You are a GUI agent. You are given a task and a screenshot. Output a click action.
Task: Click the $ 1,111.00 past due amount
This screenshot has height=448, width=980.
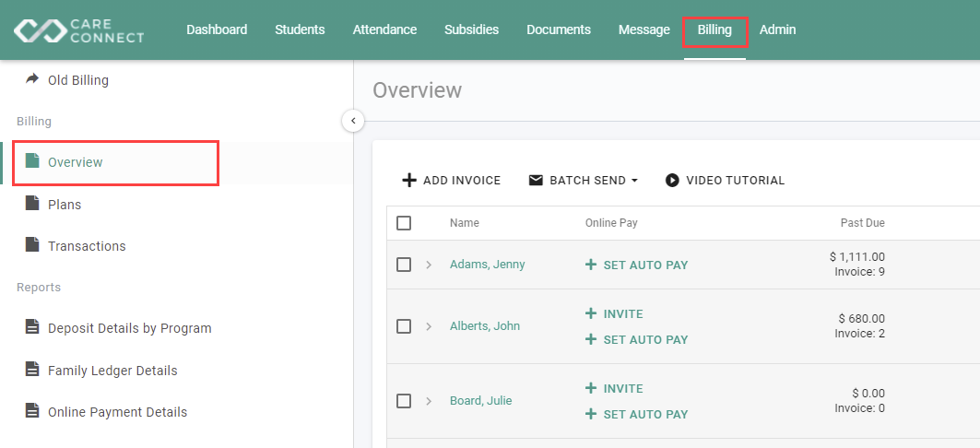[x=856, y=257]
